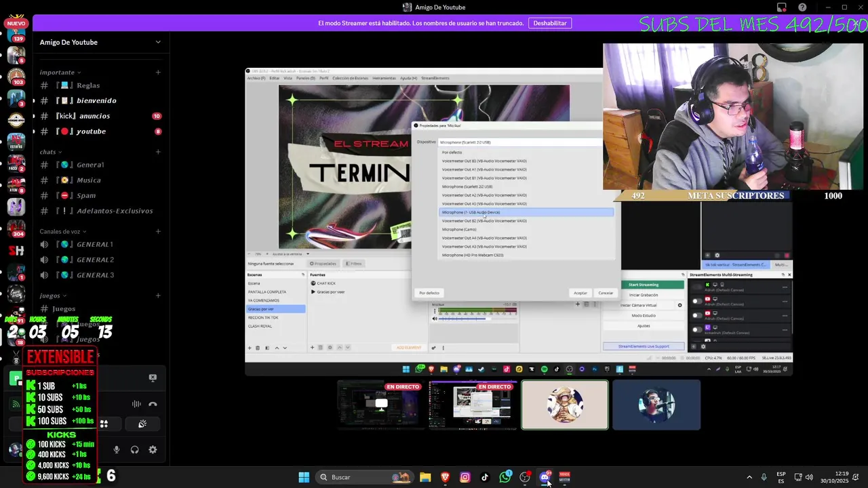
Task: Open File Explorer from the taskbar
Action: tap(425, 477)
